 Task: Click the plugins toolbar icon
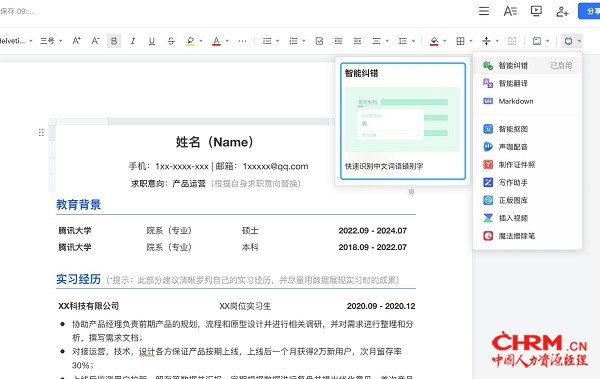tap(568, 41)
